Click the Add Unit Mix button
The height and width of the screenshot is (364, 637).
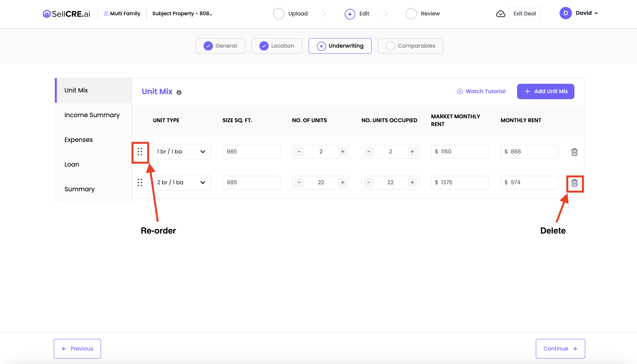click(x=545, y=91)
